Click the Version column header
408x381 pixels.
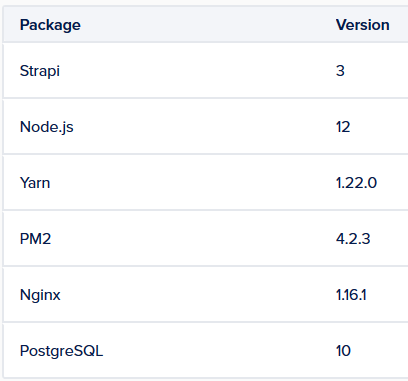coord(363,25)
